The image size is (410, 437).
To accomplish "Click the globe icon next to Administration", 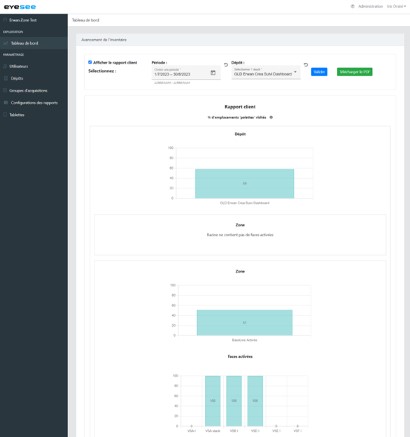I will tap(353, 6).
